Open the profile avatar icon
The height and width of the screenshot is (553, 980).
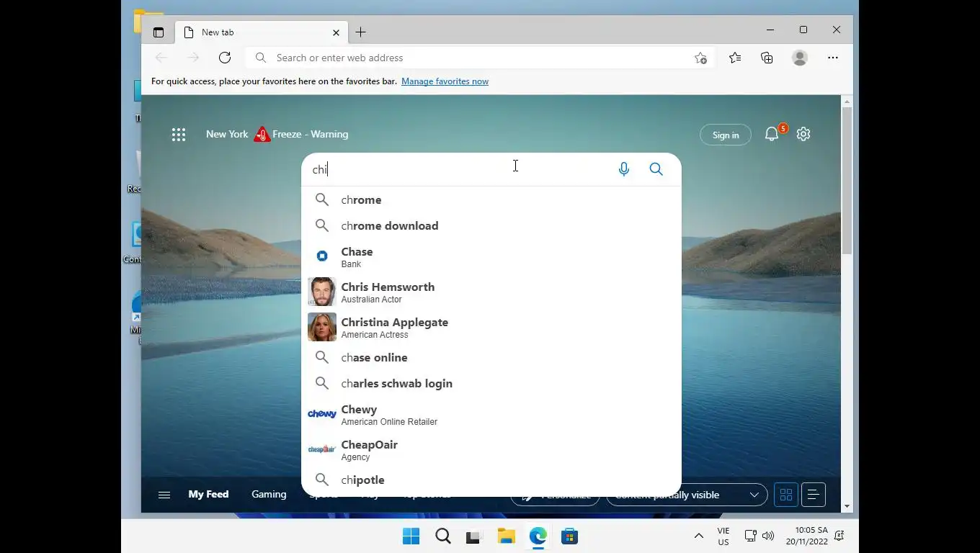click(800, 58)
